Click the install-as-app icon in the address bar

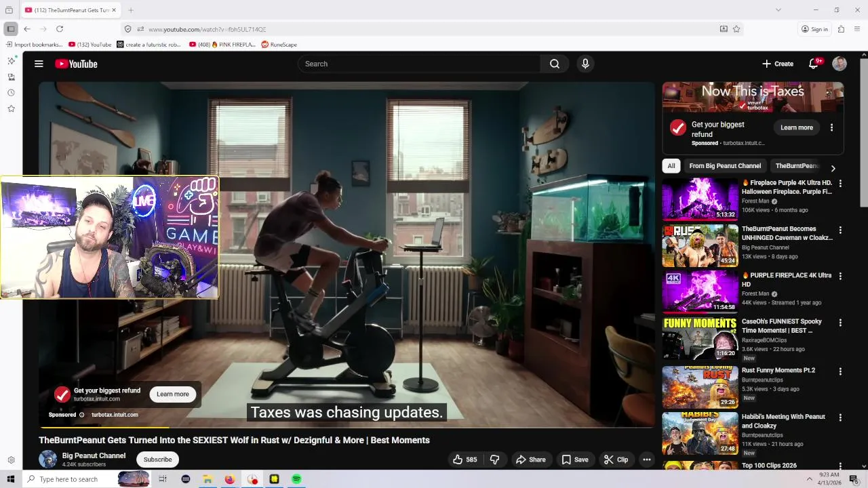tap(724, 29)
